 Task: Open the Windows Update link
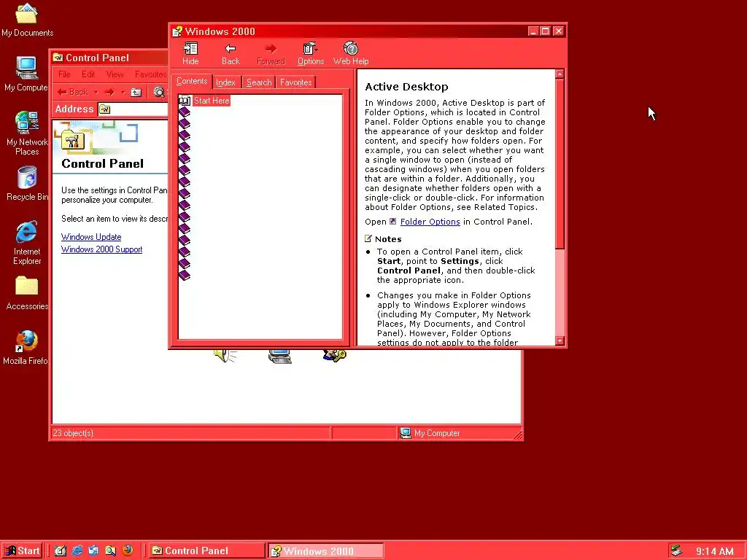[91, 237]
